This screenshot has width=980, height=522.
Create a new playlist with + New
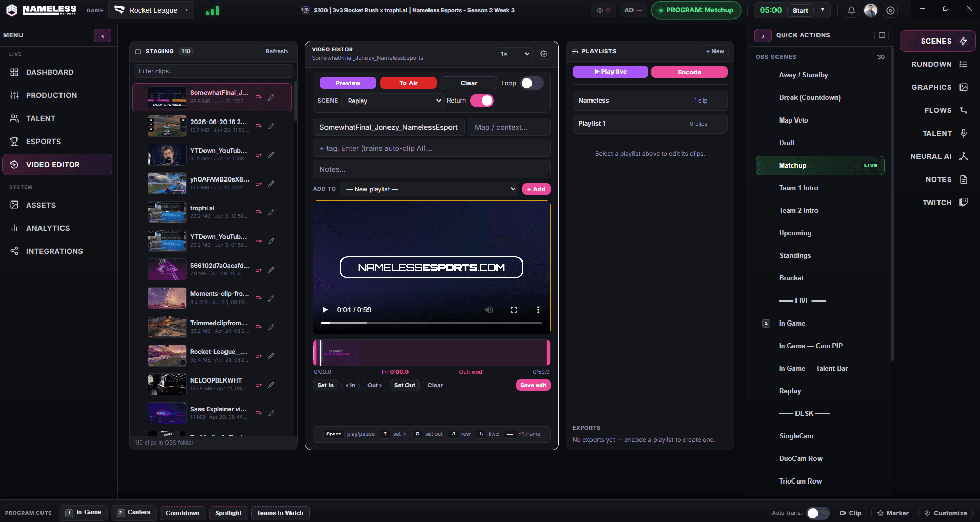tap(715, 51)
